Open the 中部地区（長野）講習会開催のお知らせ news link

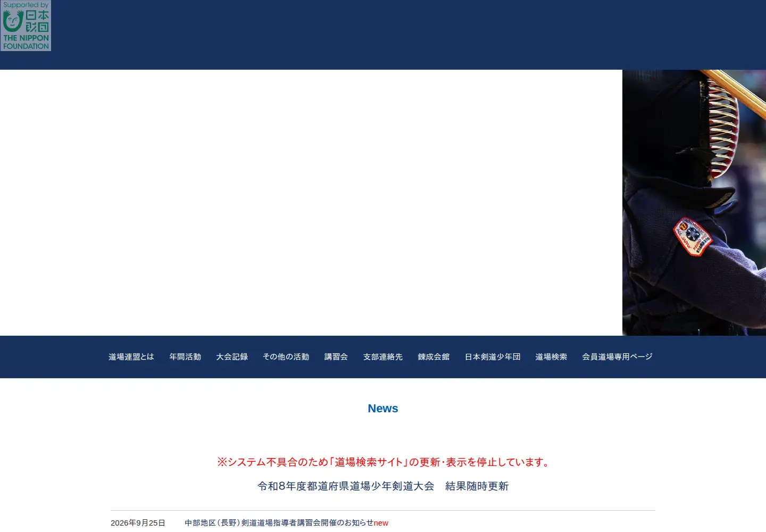click(x=279, y=523)
